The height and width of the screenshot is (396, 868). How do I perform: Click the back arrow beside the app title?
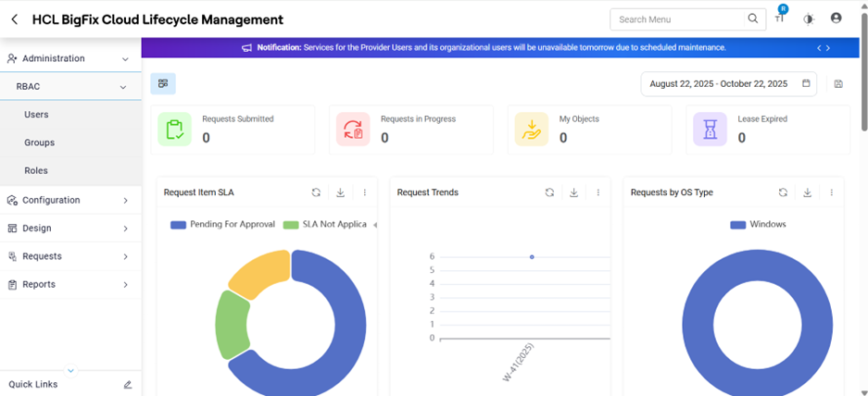15,19
